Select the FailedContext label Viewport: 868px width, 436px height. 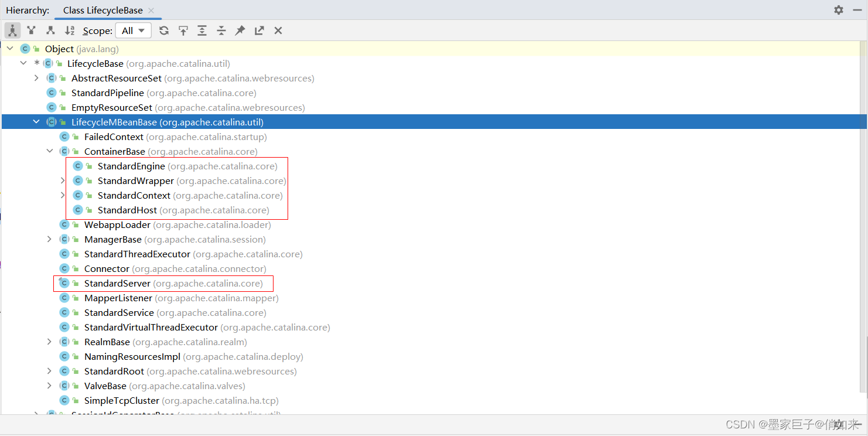pos(114,137)
